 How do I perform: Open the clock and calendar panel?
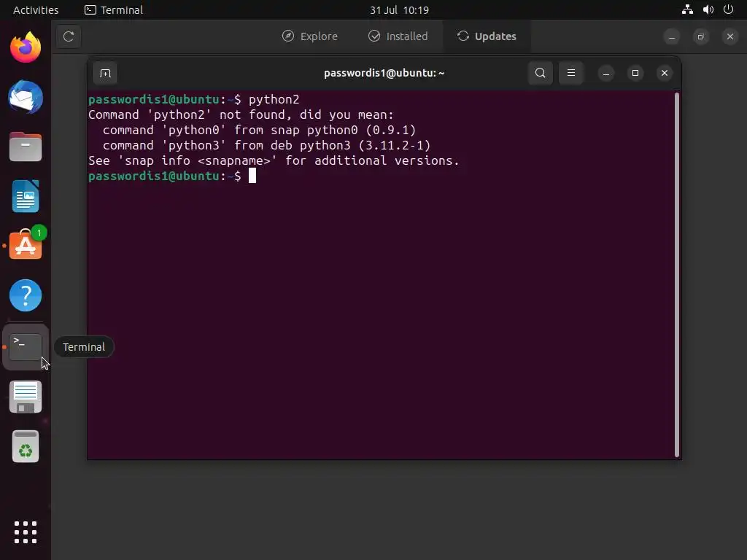(x=399, y=10)
